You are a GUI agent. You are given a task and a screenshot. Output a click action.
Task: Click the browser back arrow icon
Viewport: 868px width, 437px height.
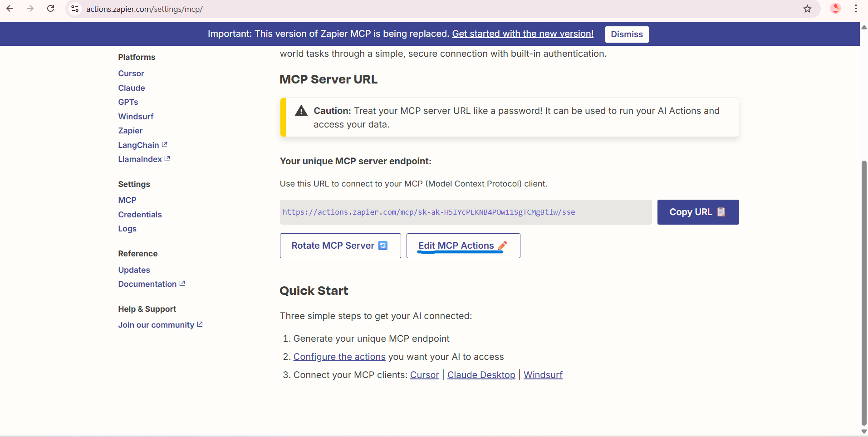10,9
